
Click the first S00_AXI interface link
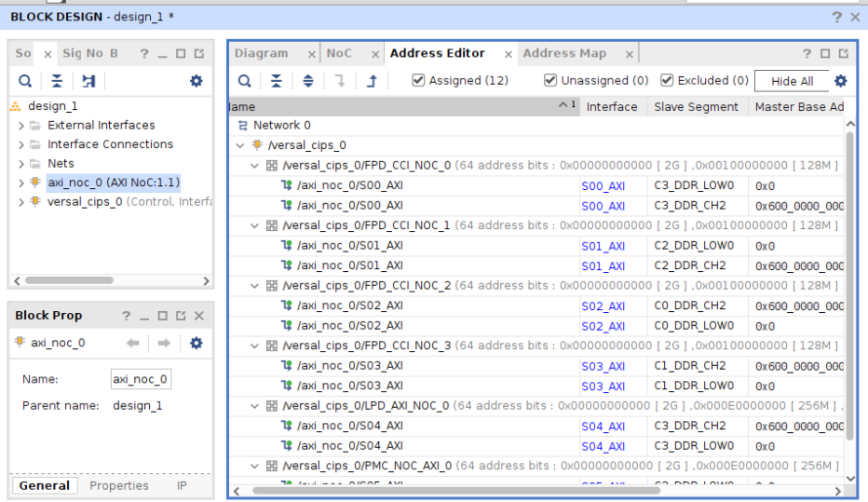pos(603,186)
